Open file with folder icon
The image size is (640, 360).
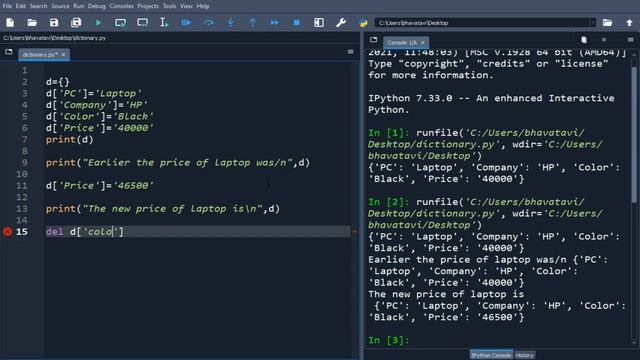(x=32, y=23)
